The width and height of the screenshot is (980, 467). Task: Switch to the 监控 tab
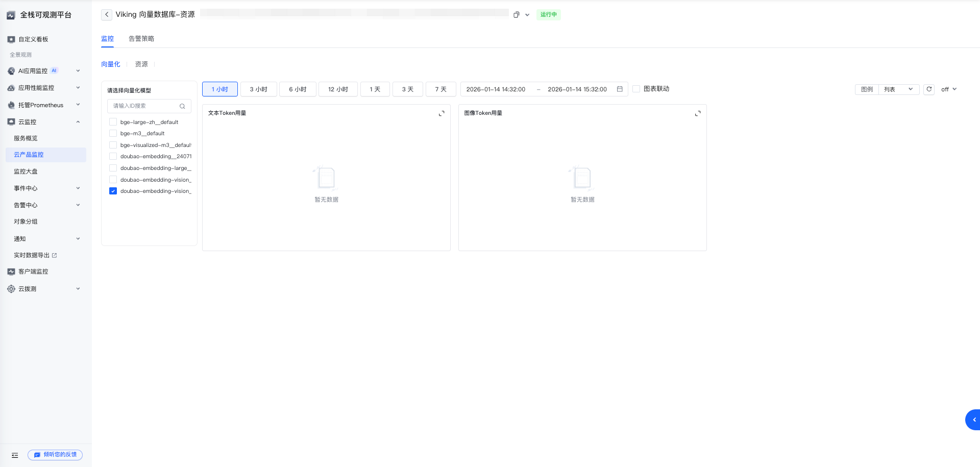107,39
